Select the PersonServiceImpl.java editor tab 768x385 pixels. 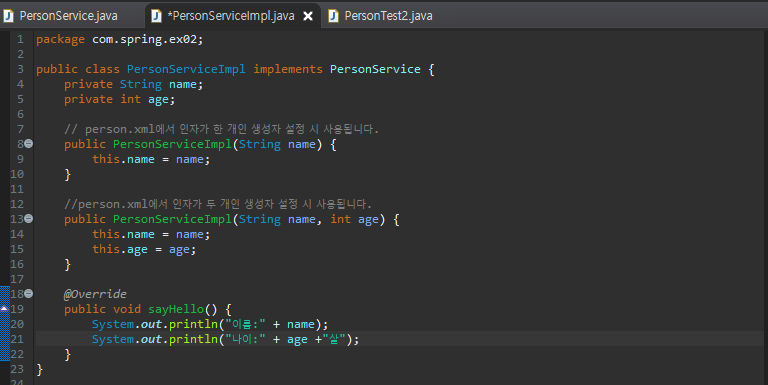click(231, 16)
